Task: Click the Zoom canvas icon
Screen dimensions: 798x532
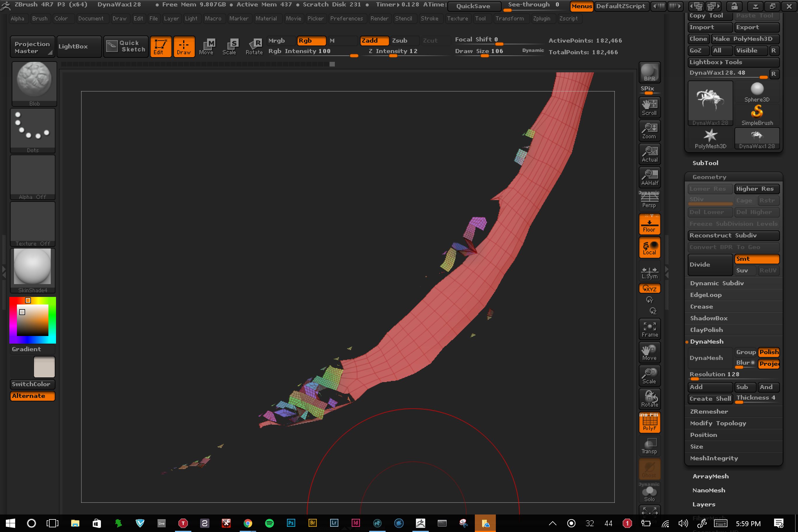Action: [x=649, y=131]
